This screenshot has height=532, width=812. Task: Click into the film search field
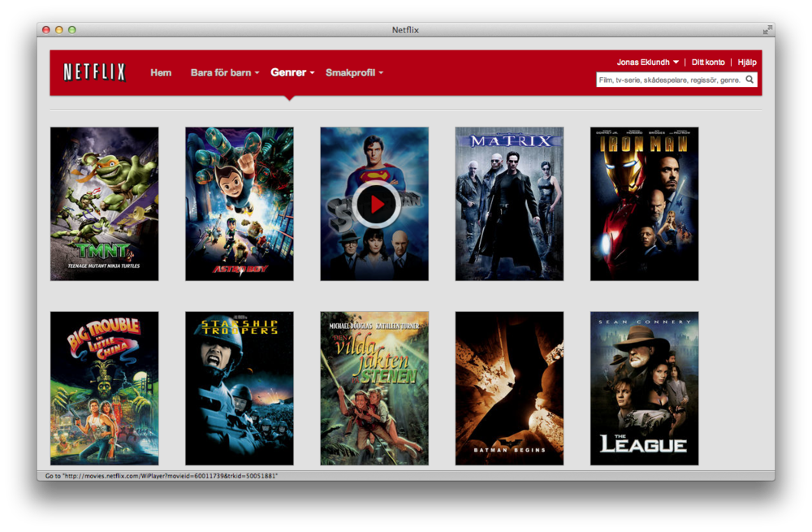point(669,80)
